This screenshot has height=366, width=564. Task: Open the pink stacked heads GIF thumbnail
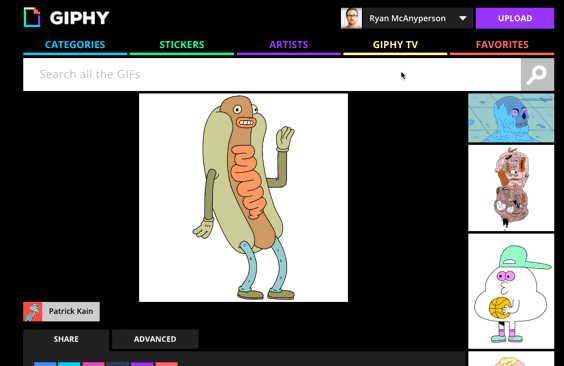(x=511, y=188)
